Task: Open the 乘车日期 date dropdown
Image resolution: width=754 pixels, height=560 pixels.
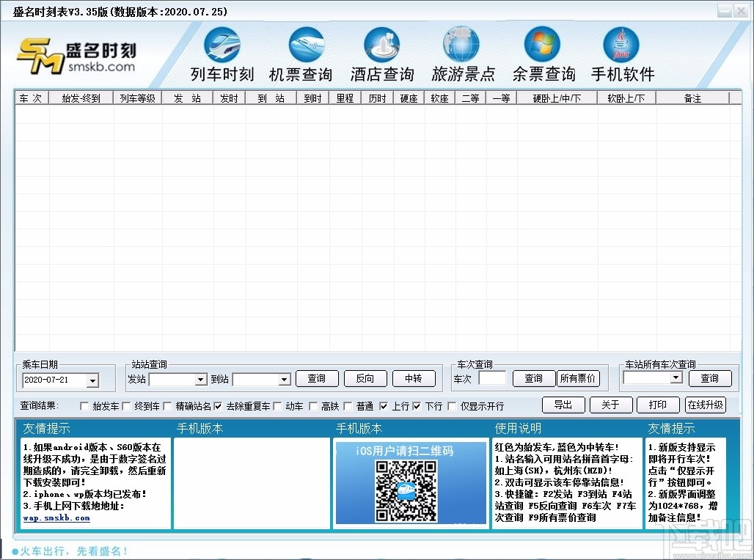Action: tap(93, 380)
